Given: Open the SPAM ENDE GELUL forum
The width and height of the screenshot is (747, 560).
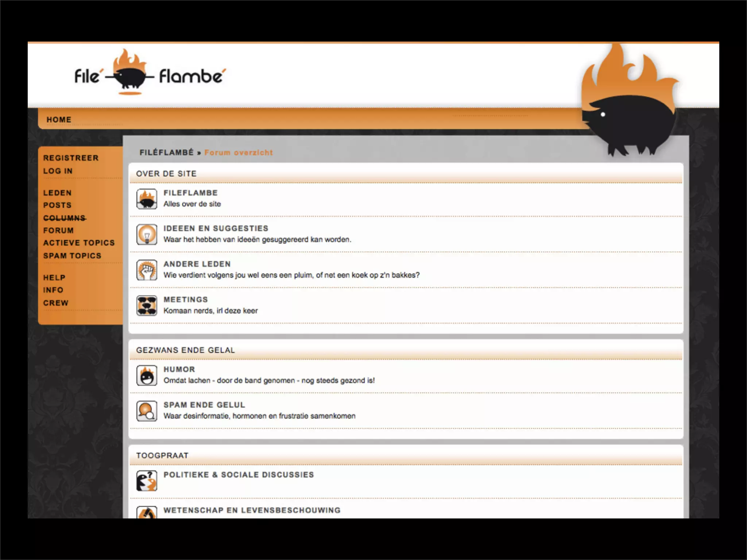Looking at the screenshot, I should 204,405.
